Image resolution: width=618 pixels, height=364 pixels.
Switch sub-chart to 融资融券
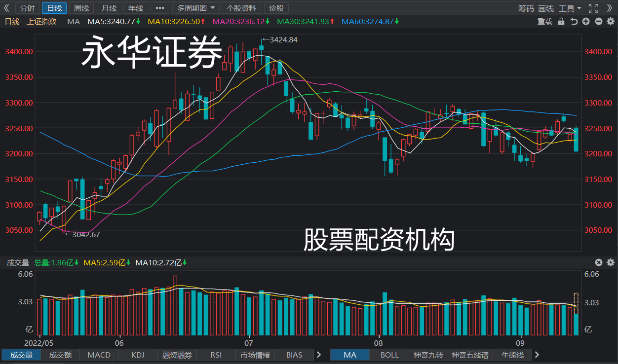[177, 355]
